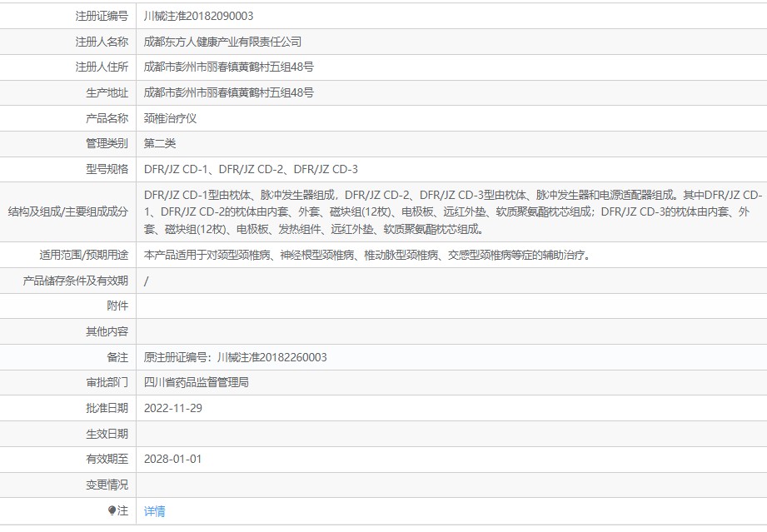The height and width of the screenshot is (532, 767).
Task: Click the 批准日期 label
Action: (107, 408)
